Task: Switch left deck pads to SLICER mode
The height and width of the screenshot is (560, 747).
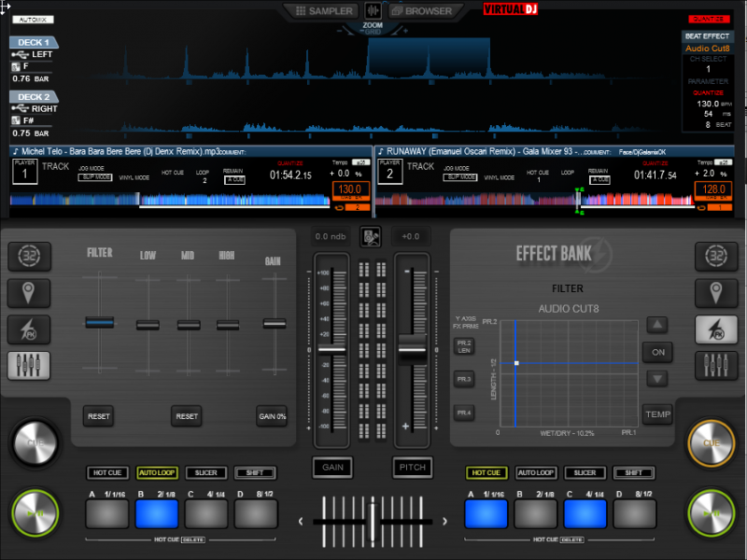Action: (205, 473)
